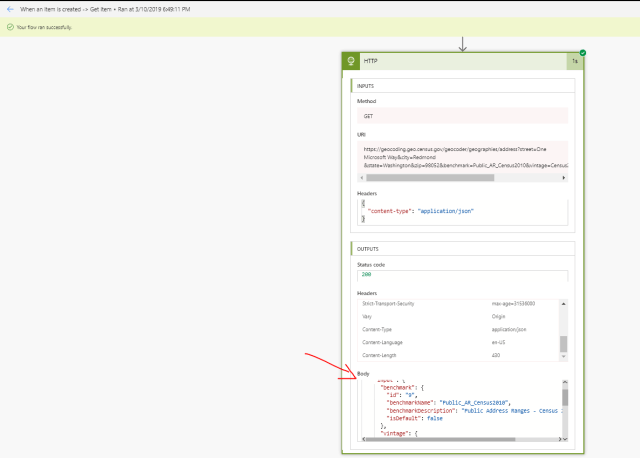Click URI scrollbar right arrow
The width and height of the screenshot is (640, 458).
coord(563,178)
